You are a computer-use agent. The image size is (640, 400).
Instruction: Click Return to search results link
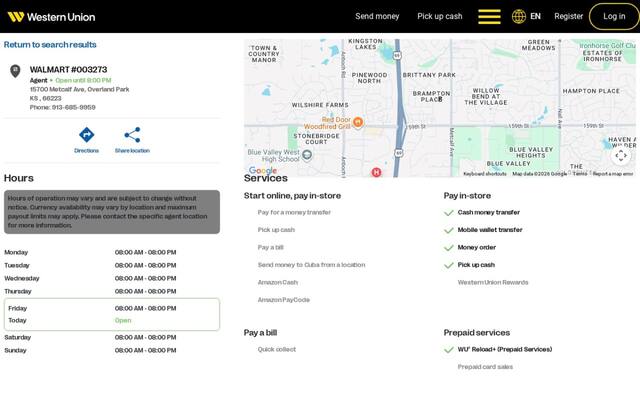[x=50, y=44]
